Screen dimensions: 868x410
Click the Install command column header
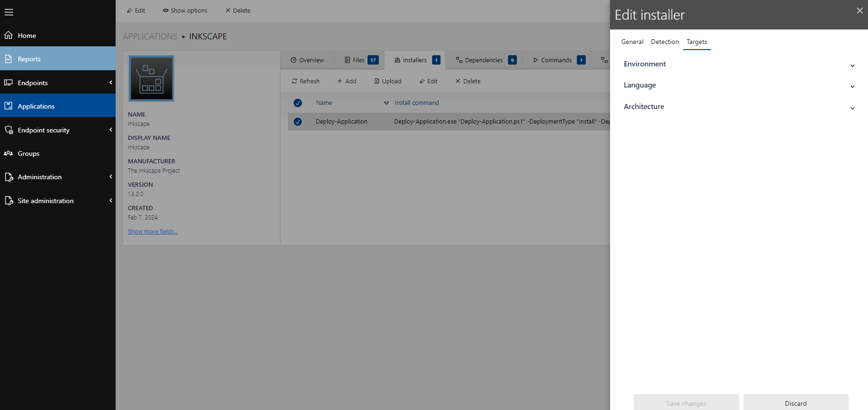417,102
